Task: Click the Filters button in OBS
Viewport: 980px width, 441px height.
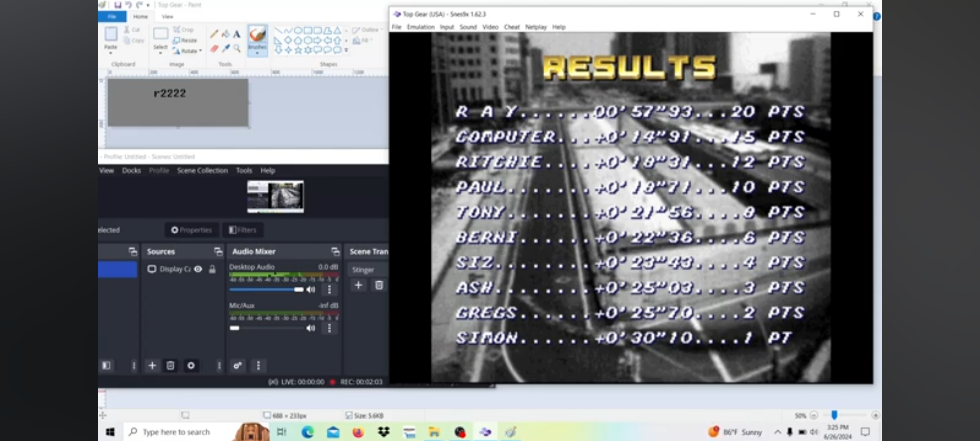Action: [243, 230]
